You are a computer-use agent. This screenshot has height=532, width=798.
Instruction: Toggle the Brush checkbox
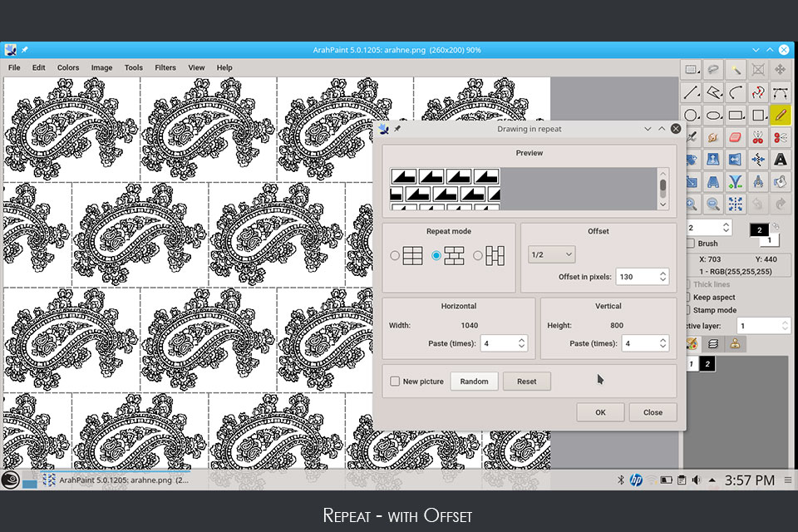[x=691, y=244]
